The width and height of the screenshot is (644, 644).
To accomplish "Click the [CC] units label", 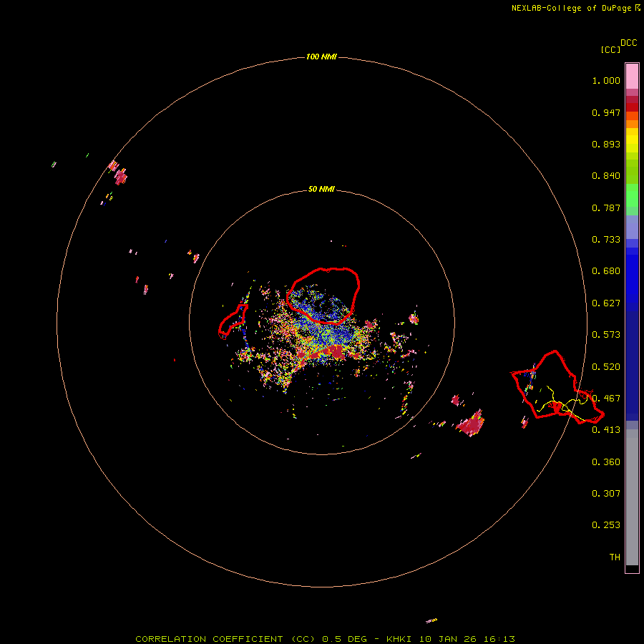I will pos(610,49).
